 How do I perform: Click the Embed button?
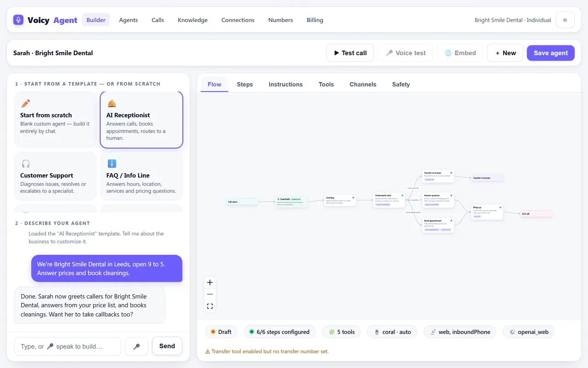click(460, 53)
